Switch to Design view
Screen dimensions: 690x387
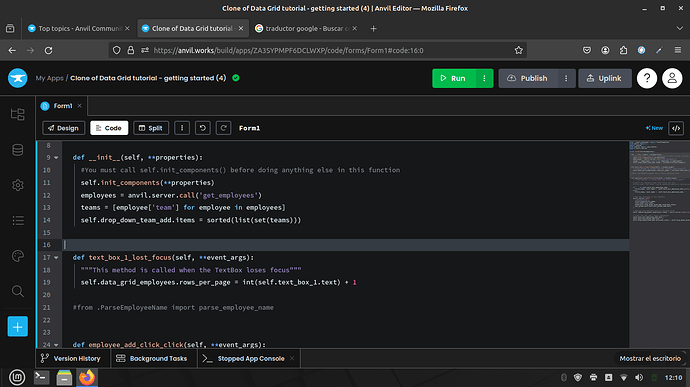[x=64, y=128]
